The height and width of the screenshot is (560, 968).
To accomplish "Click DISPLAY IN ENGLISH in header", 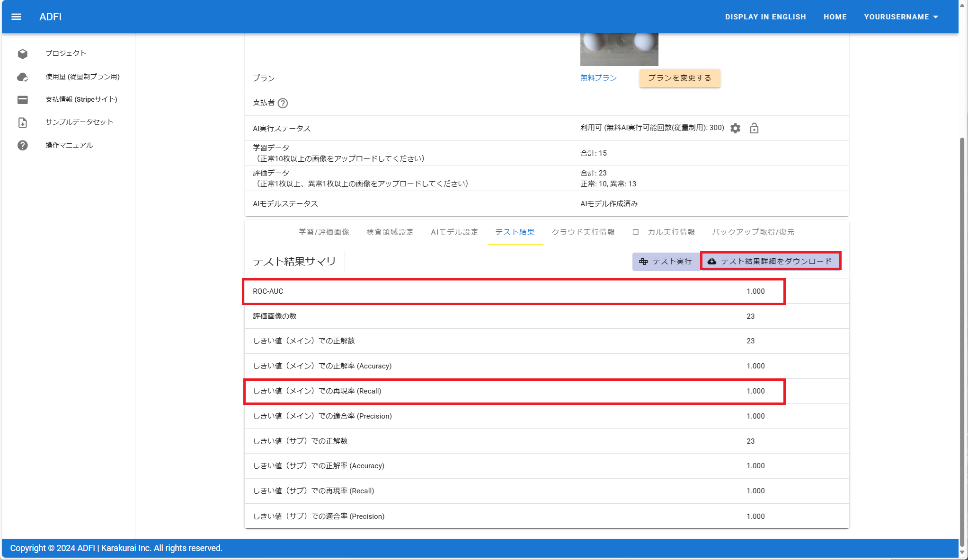I will click(x=765, y=17).
